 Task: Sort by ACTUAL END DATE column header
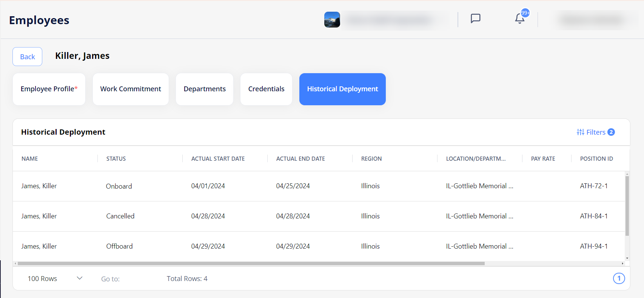click(300, 158)
